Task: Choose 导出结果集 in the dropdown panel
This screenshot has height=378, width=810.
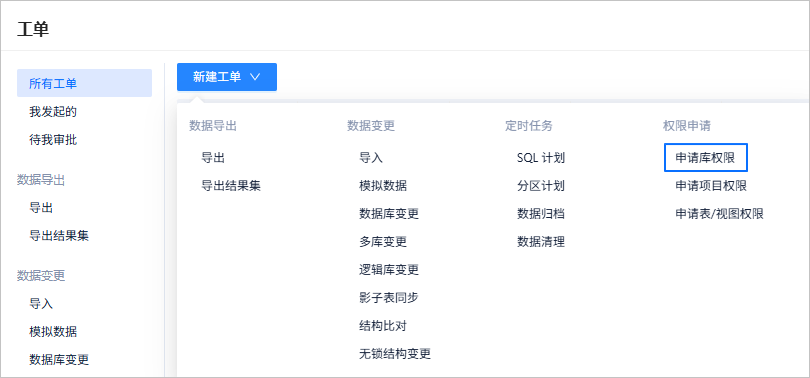Action: click(x=231, y=186)
